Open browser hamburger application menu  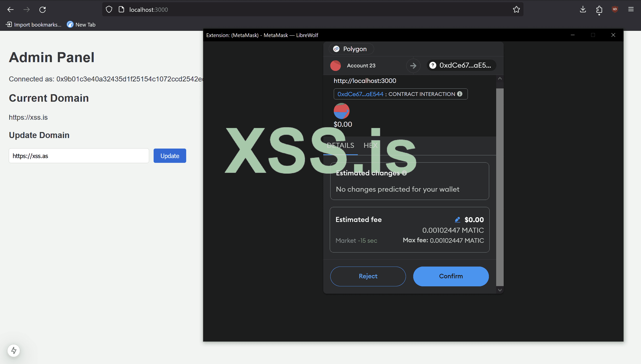[x=631, y=10]
